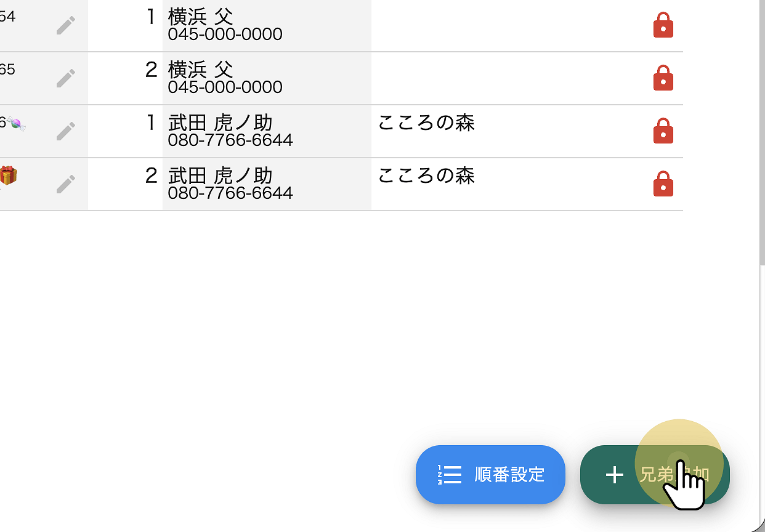The height and width of the screenshot is (532, 765).
Task: Click the pencil icon beside the candy emoji
Action: pyautogui.click(x=66, y=131)
